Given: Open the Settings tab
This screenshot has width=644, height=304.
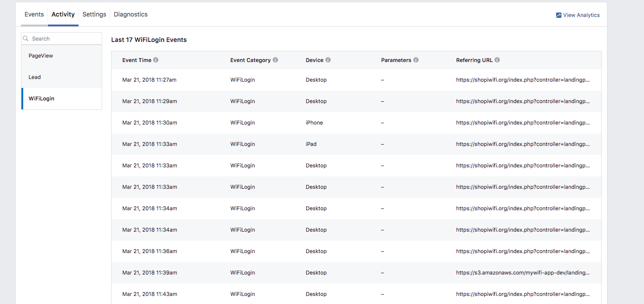Looking at the screenshot, I should click(x=94, y=14).
